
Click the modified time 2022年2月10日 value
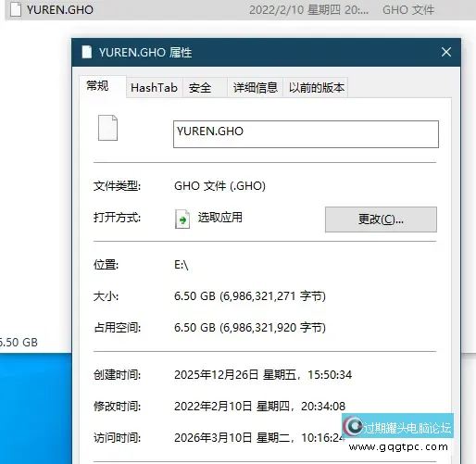pyautogui.click(x=259, y=407)
